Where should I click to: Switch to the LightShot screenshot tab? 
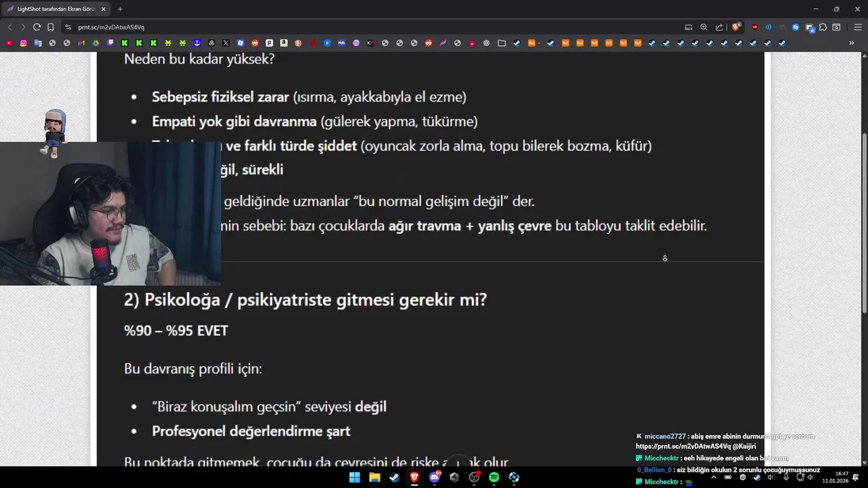[x=56, y=9]
